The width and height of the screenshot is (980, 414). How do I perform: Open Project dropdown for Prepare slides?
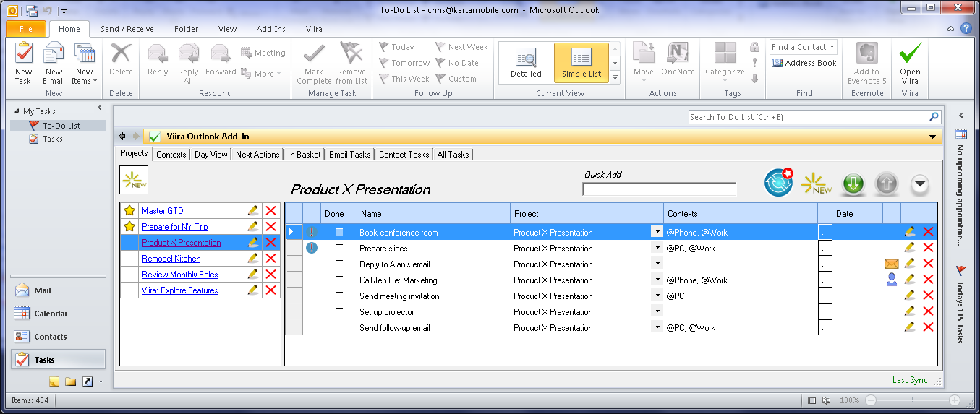point(657,248)
